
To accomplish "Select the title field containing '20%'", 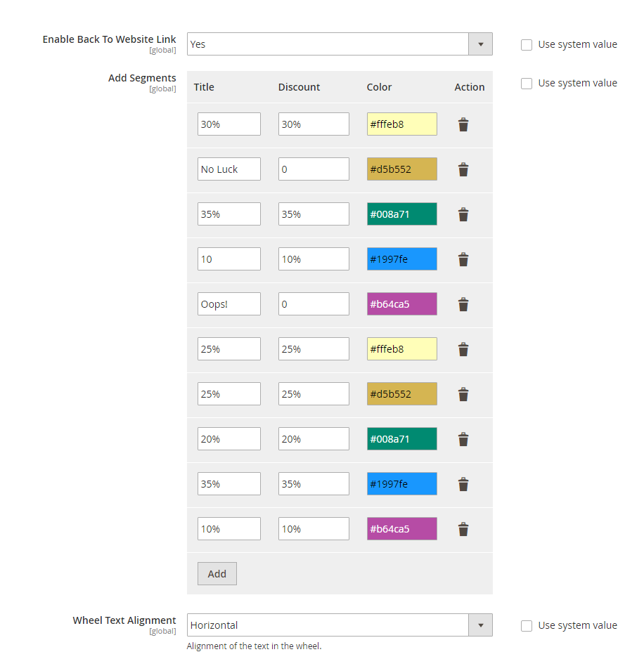I will tap(228, 439).
